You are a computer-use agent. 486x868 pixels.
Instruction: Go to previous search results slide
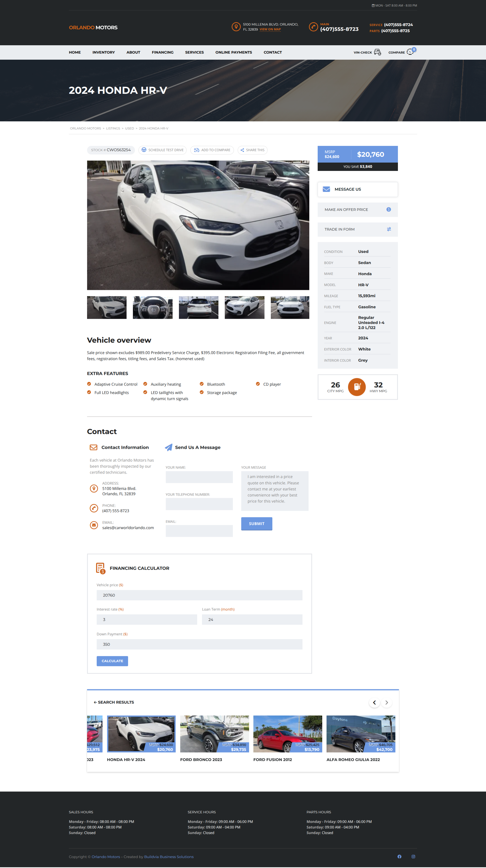tap(374, 702)
